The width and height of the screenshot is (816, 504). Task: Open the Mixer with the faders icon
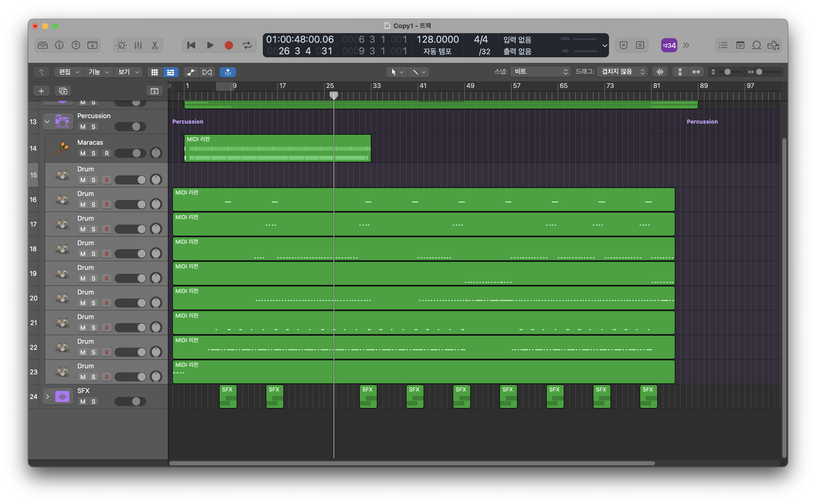pos(138,45)
